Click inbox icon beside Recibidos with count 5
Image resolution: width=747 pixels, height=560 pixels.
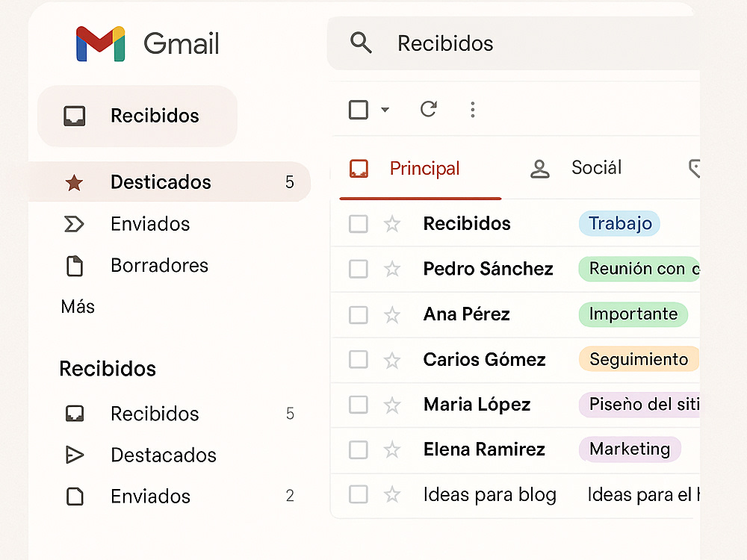pyautogui.click(x=74, y=414)
